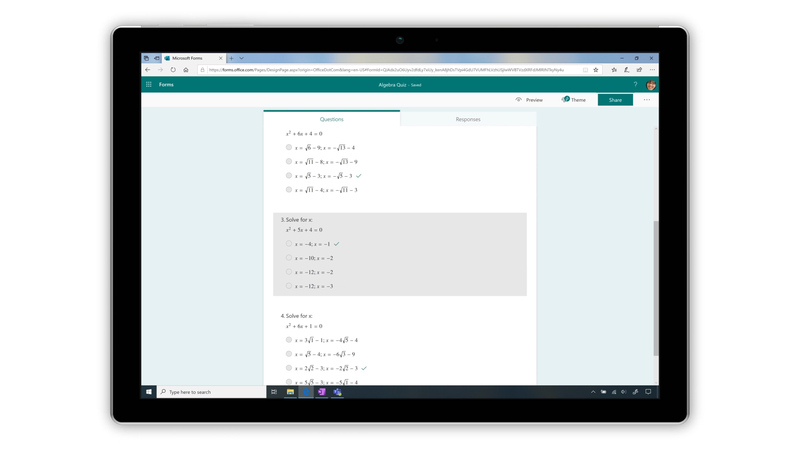Show hidden system tray icons
The width and height of the screenshot is (800, 450).
(x=593, y=392)
